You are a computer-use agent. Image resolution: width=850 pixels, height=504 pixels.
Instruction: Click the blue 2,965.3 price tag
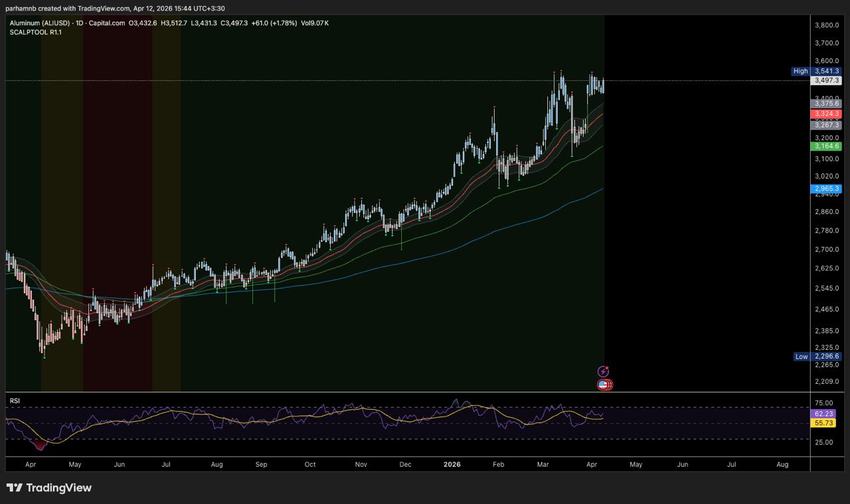click(827, 189)
